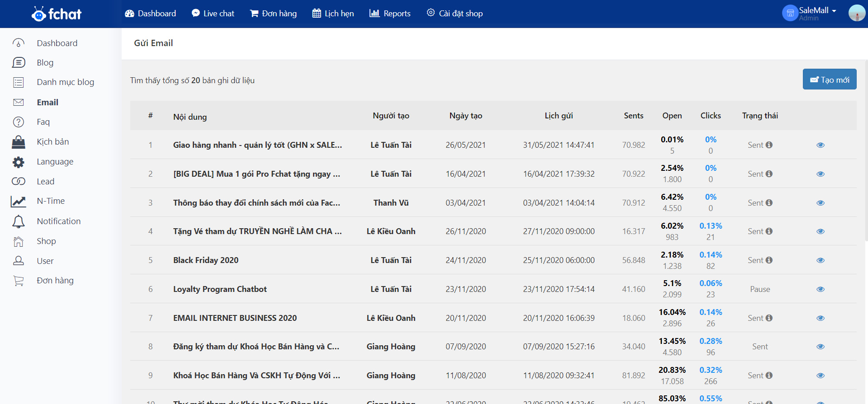Click the N-Time chart icon
868x404 pixels.
[x=19, y=202]
